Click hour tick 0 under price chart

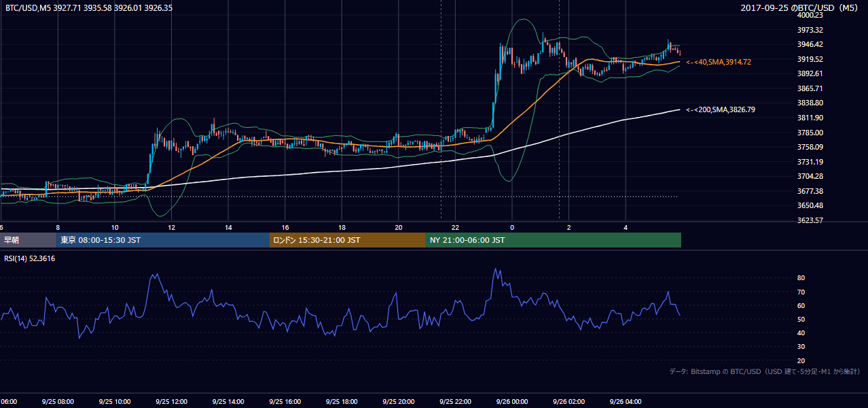pyautogui.click(x=512, y=227)
